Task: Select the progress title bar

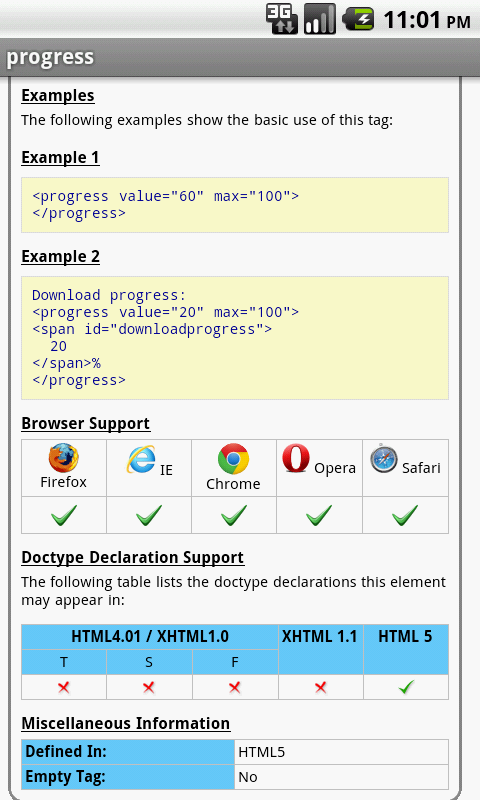Action: point(240,57)
